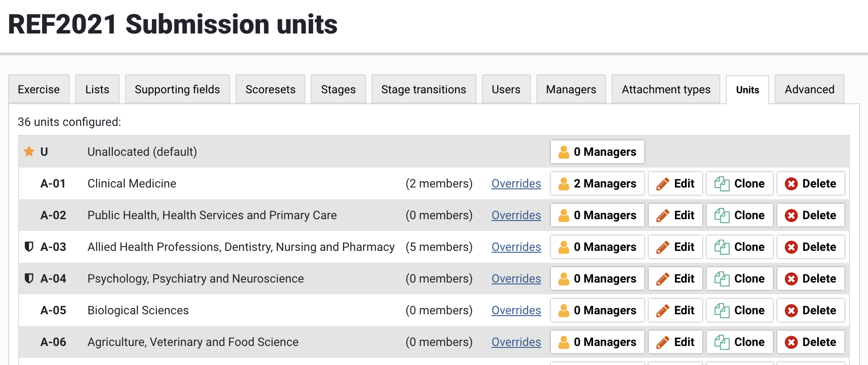This screenshot has width=868, height=365.
Task: Switch to the Exercise tab
Action: (39, 90)
